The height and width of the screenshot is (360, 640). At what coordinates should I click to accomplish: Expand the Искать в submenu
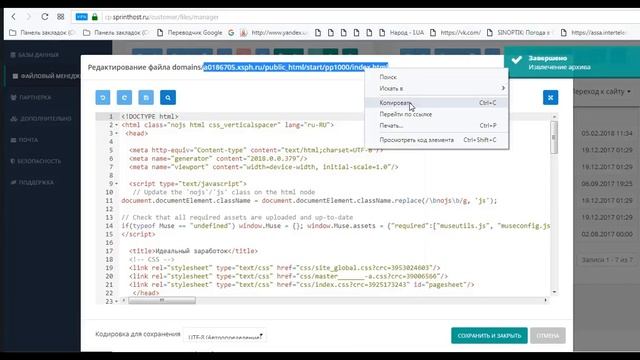[x=437, y=88]
